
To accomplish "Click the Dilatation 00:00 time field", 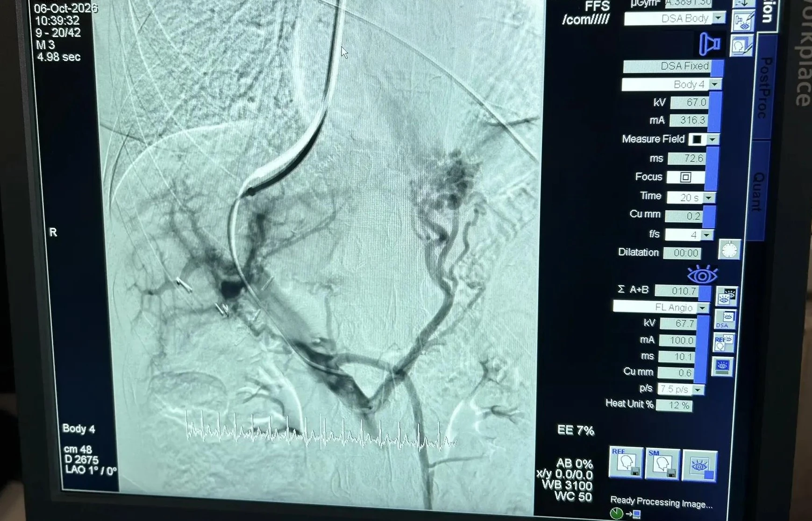I will (x=682, y=253).
